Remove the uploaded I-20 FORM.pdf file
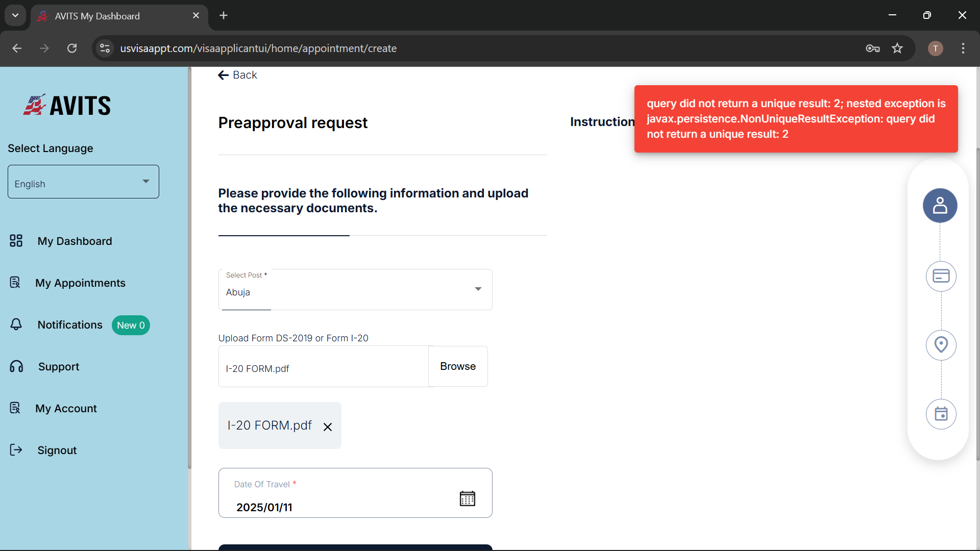 pos(328,427)
